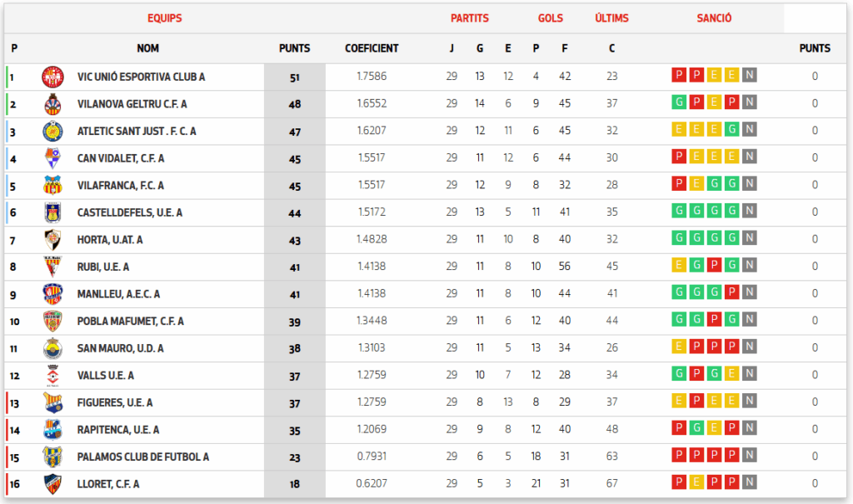
Task: Select San Mauro, U.D. A team name
Action: (x=120, y=348)
